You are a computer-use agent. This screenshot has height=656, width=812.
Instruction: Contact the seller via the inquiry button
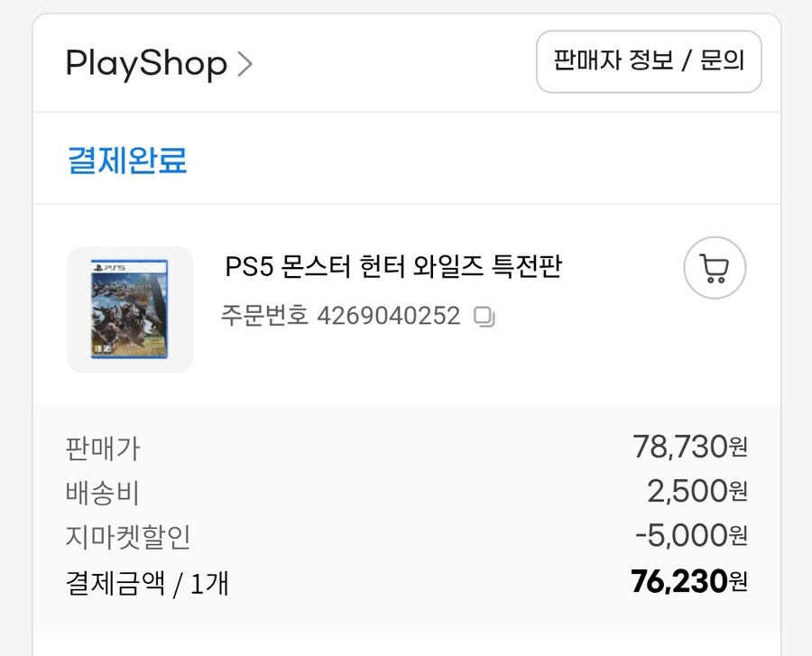[649, 61]
